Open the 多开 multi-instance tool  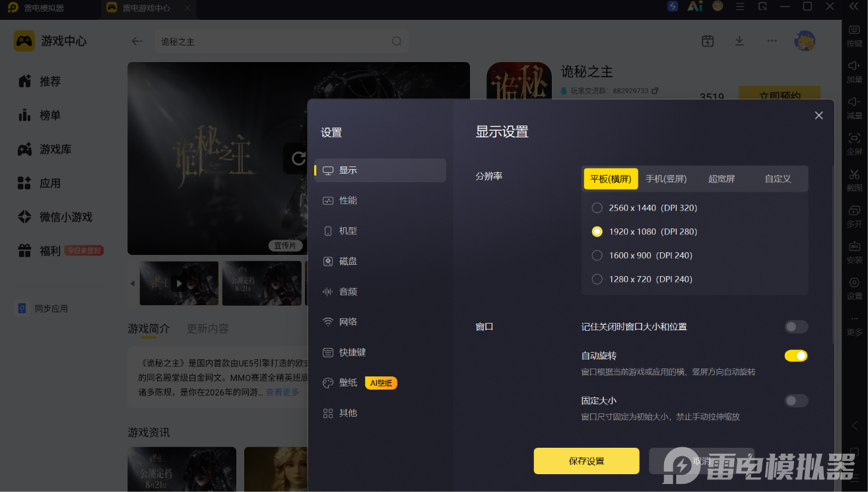[x=854, y=217]
